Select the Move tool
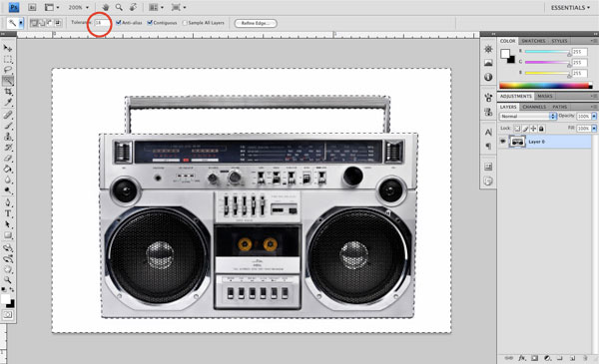 click(x=8, y=48)
